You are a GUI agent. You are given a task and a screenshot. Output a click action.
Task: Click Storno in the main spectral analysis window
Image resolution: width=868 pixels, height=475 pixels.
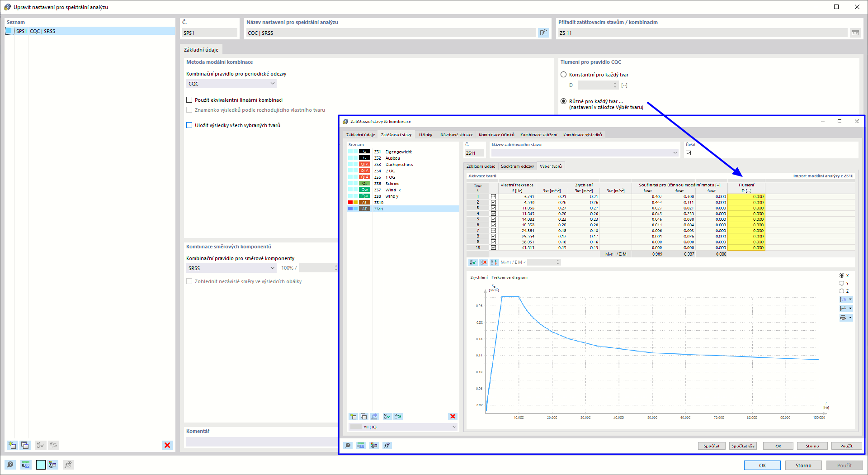[803, 465]
